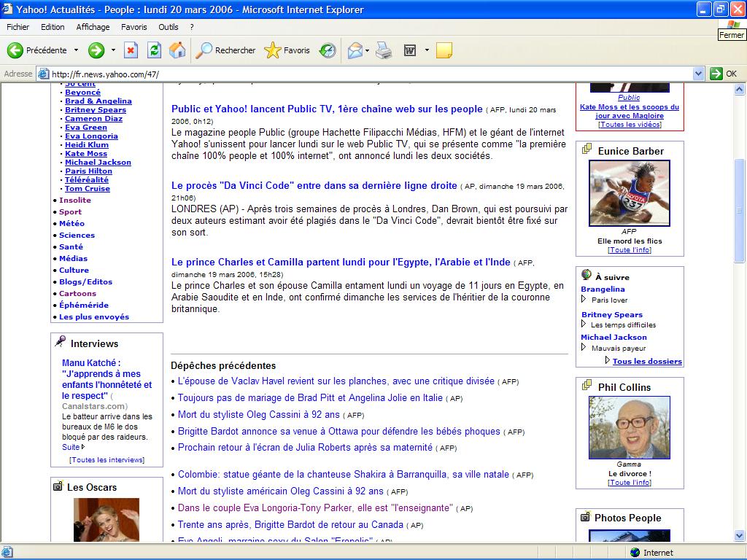Open the address bar dropdown arrow
This screenshot has width=747, height=560.
[698, 74]
